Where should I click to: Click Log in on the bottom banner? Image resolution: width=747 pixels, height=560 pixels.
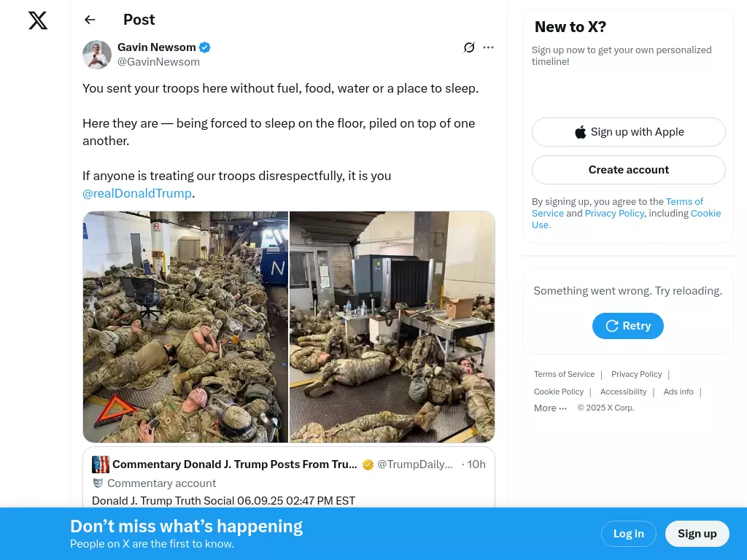[x=628, y=534]
